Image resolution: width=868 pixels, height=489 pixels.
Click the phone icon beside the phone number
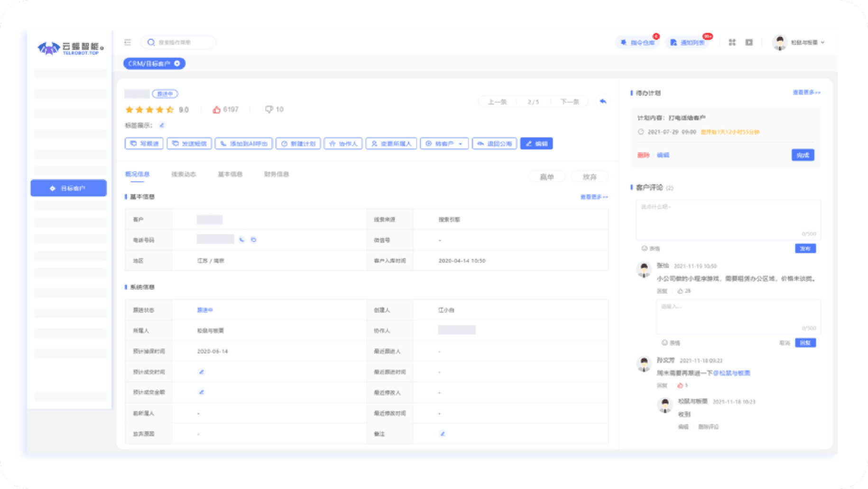click(242, 240)
